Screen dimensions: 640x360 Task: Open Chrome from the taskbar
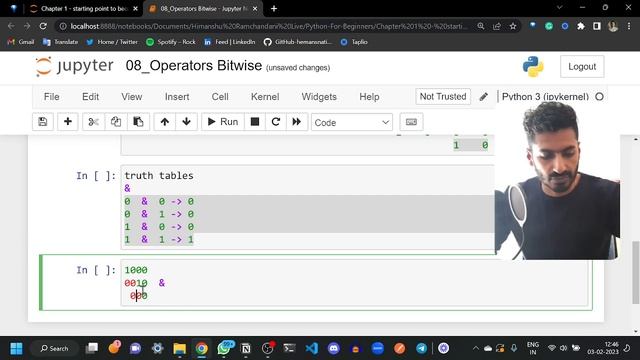tap(201, 348)
